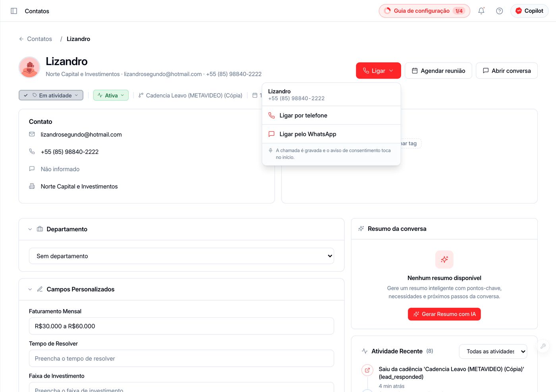The image size is (556, 392).
Task: Collapse the Departamento section
Action: pyautogui.click(x=30, y=229)
